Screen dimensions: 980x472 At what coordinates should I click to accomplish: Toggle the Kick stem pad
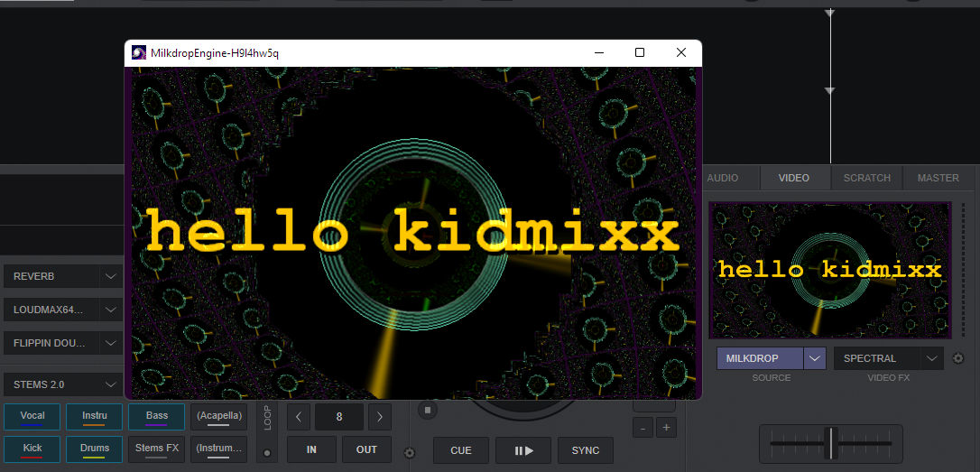[x=32, y=449]
